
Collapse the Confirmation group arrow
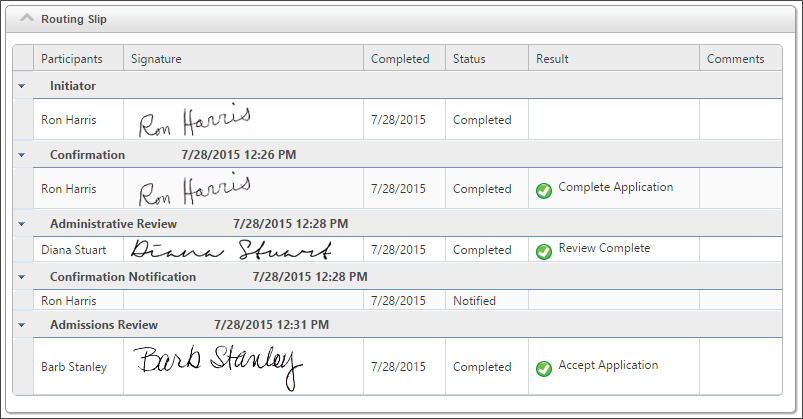(22, 156)
